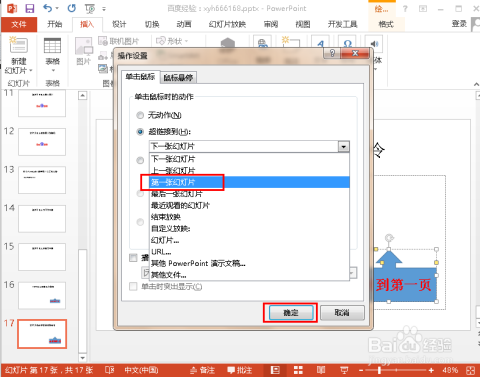This screenshot has height=377, width=480.
Task: Open the Table dropdown arrow
Action: tap(53, 71)
